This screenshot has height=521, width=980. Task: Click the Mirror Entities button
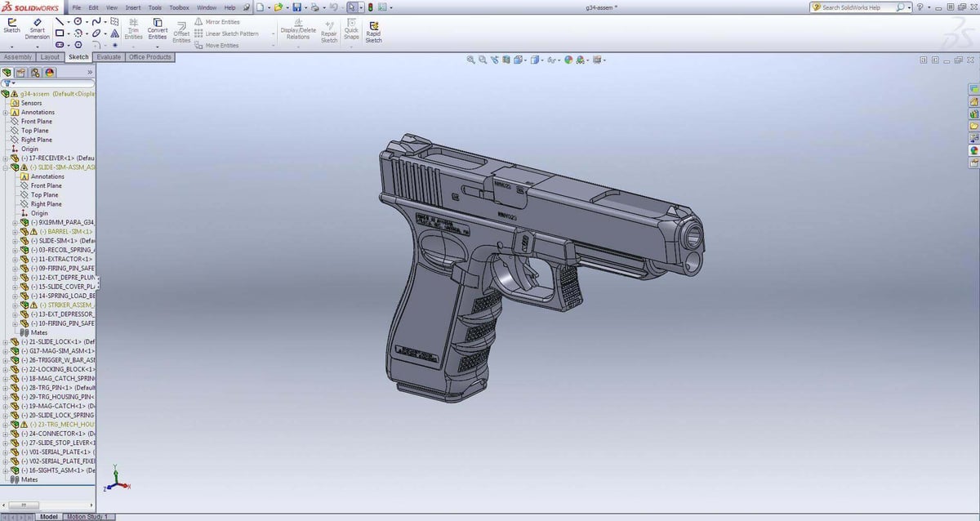[217, 22]
